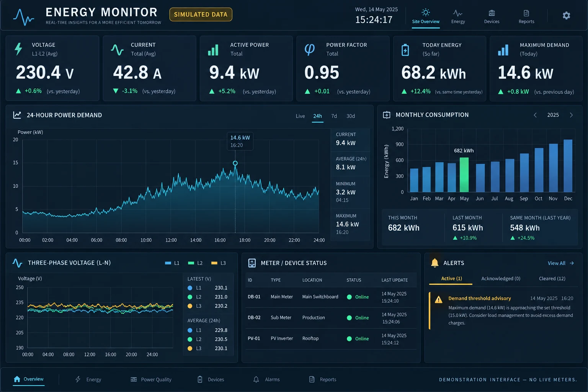Click the Three-Phase Voltage waveform icon
588x392 pixels.
[x=17, y=263]
